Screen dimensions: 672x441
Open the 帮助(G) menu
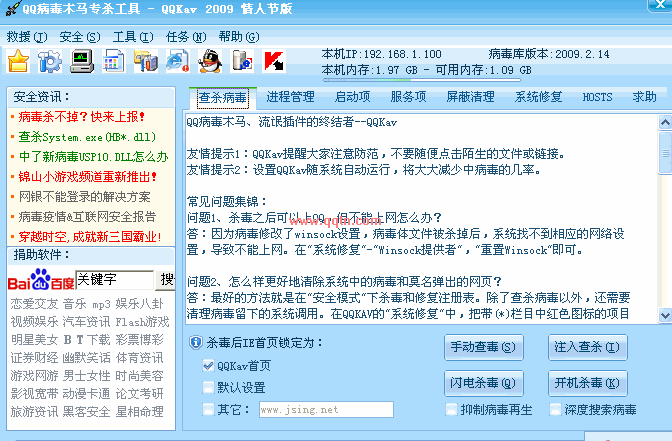coord(239,37)
